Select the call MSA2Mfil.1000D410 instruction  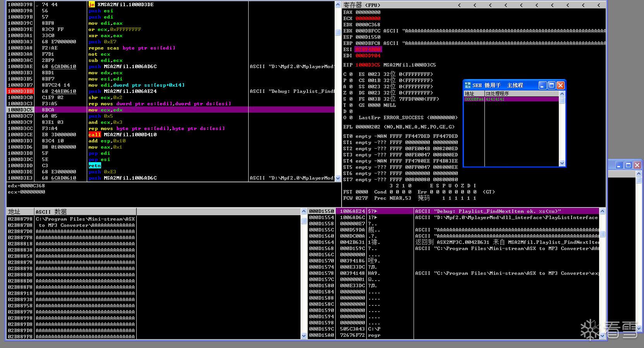122,135
